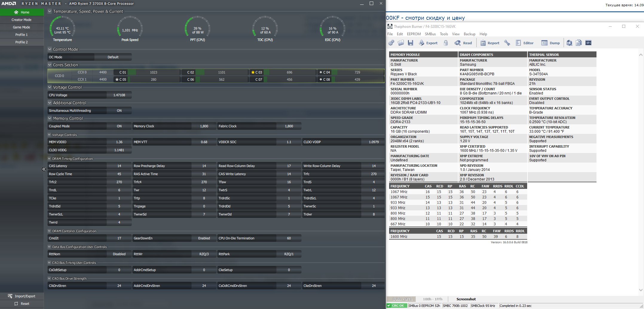The width and height of the screenshot is (644, 309).
Task: Collapse CAD Bus Drive Strength section
Action: [49, 279]
